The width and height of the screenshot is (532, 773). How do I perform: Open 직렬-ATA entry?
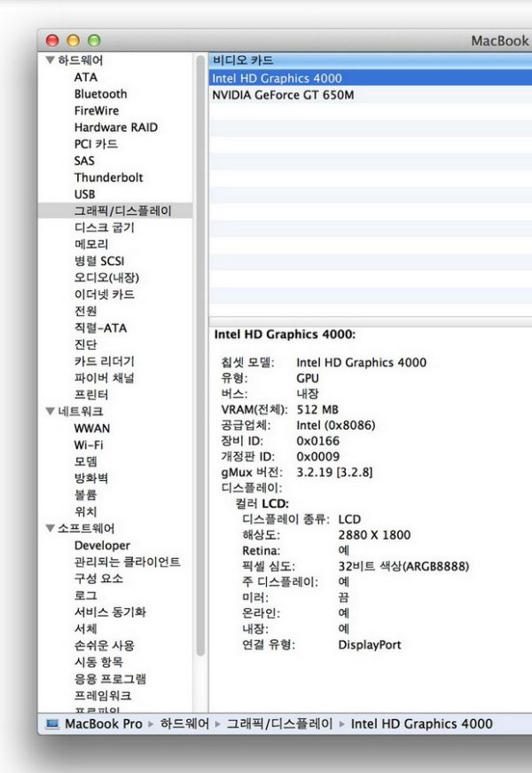click(100, 327)
